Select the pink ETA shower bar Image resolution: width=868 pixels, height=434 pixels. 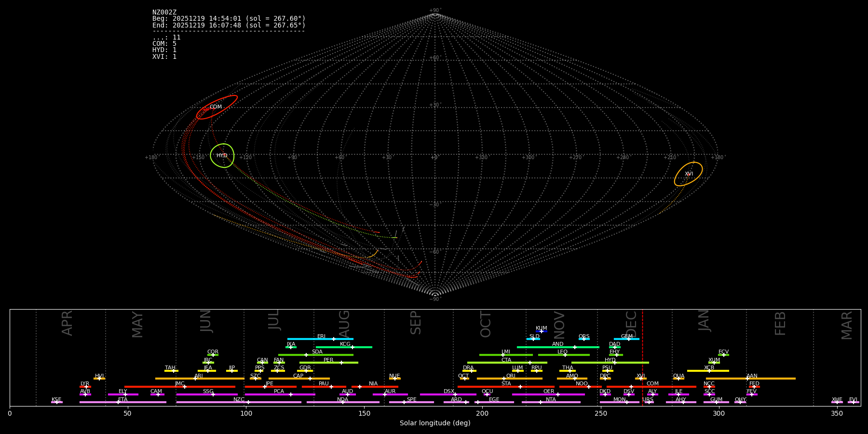123,402
